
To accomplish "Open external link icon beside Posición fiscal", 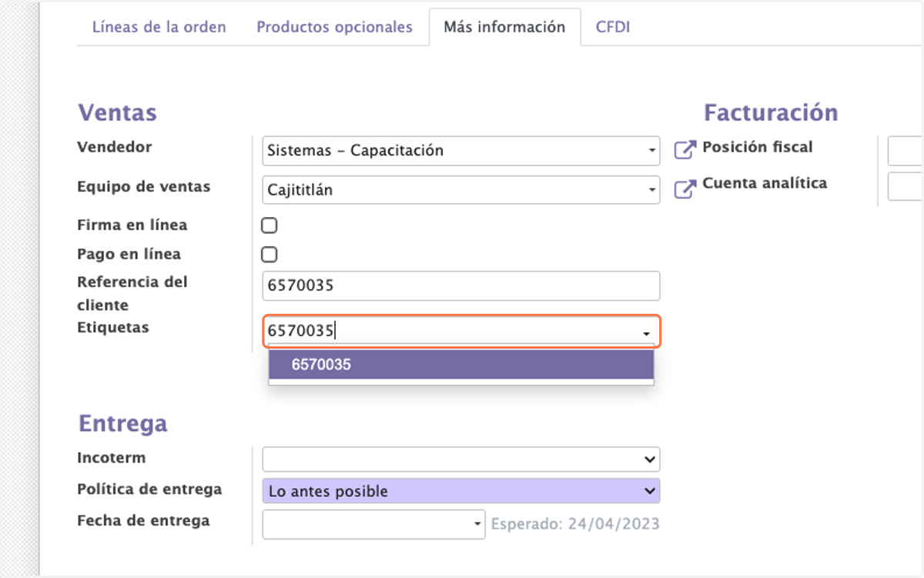I will (685, 150).
